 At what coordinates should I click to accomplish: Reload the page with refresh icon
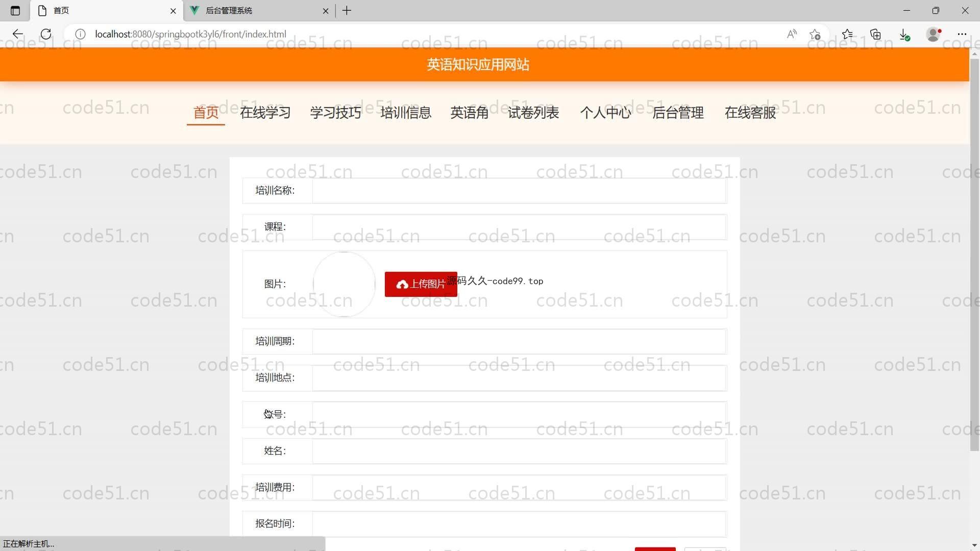(46, 34)
